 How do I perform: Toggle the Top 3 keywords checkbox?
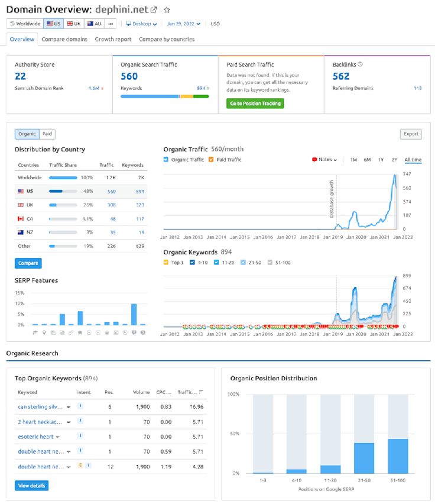tap(166, 263)
